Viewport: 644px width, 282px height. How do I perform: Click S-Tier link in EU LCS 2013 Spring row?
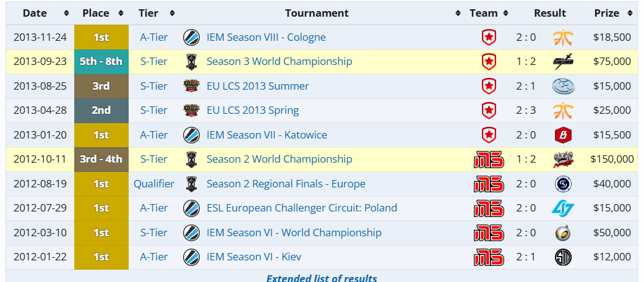point(153,111)
